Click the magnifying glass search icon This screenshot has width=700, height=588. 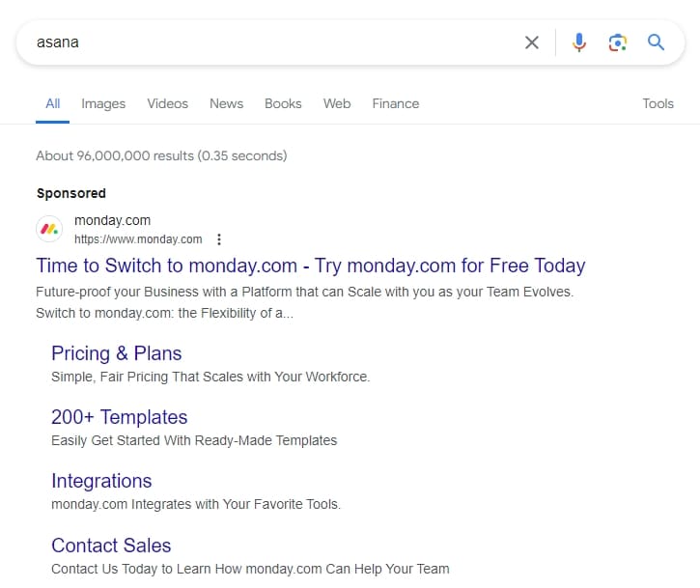657,42
